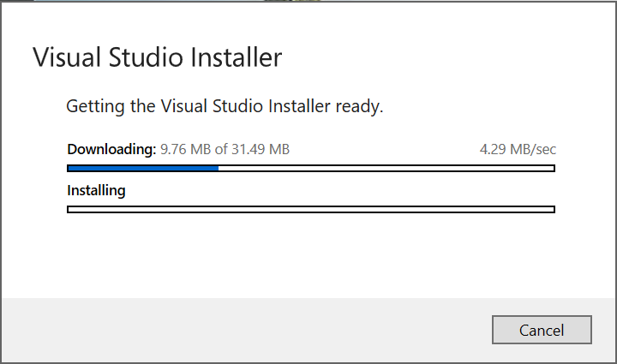Select the "Visual Studio Installer" heading
This screenshot has height=364, width=617.
pyautogui.click(x=157, y=58)
